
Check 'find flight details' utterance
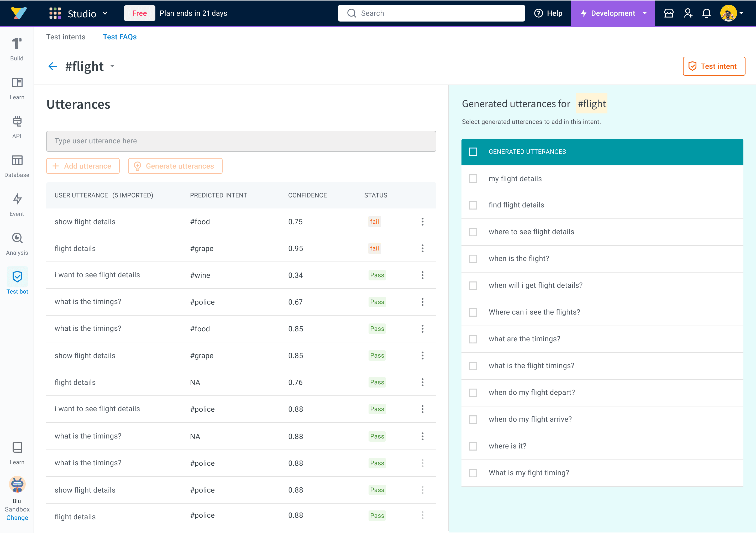(x=473, y=205)
